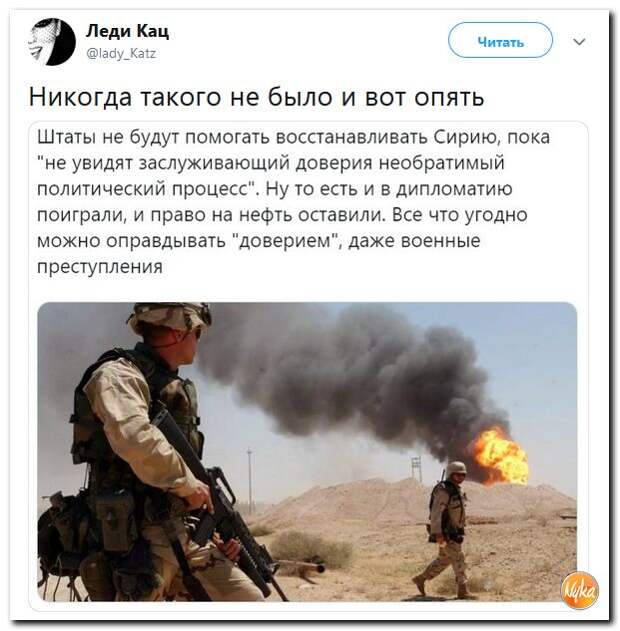Click the tweet text 'Никогда такого не было и вот опять'
620x631 pixels.
point(256,97)
